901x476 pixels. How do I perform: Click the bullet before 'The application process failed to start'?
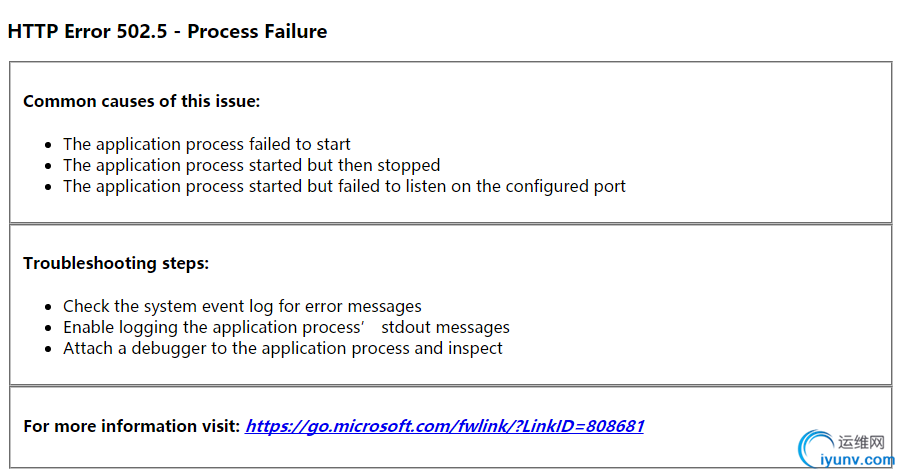click(48, 145)
